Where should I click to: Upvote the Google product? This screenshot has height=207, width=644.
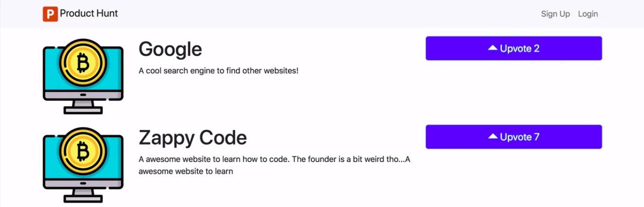[514, 48]
